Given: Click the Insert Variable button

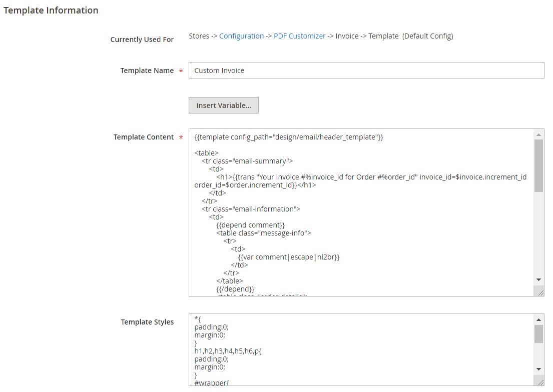Looking at the screenshot, I should [x=223, y=105].
